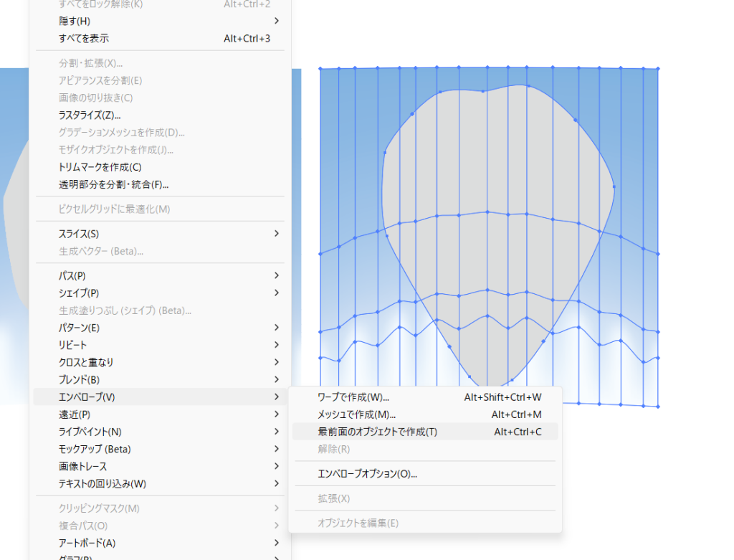Expand the ライブペイント submenu
This screenshot has width=734, height=560.
[x=90, y=432]
